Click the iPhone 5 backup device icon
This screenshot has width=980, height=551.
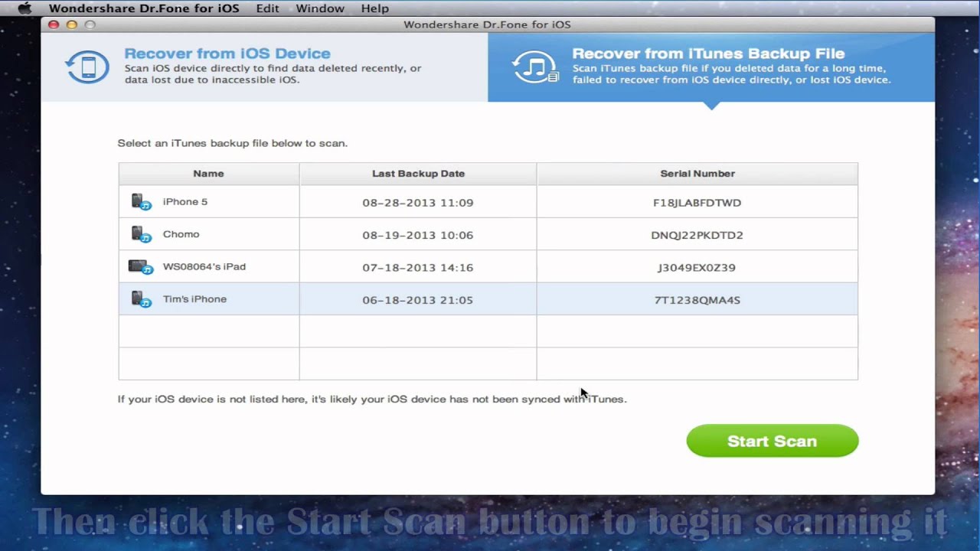point(141,202)
